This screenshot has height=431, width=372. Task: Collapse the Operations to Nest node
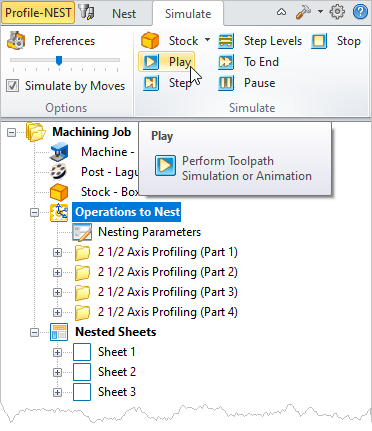(34, 212)
